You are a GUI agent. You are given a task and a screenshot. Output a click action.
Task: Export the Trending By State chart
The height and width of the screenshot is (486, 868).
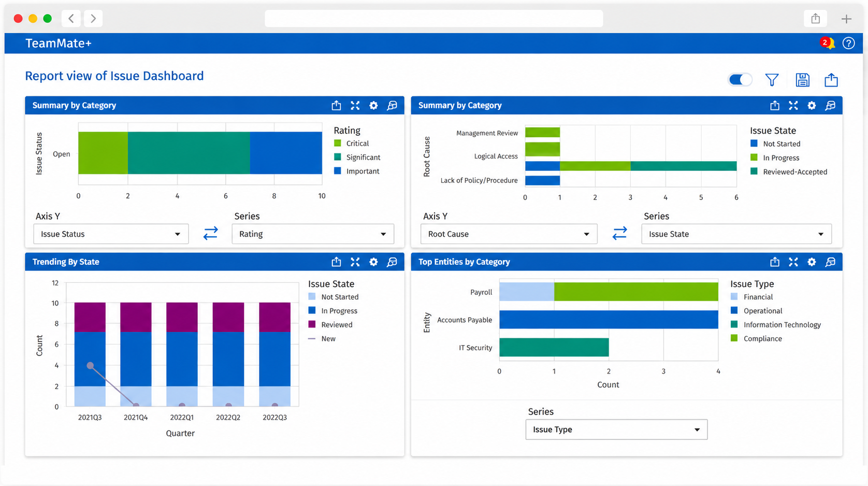[336, 262]
